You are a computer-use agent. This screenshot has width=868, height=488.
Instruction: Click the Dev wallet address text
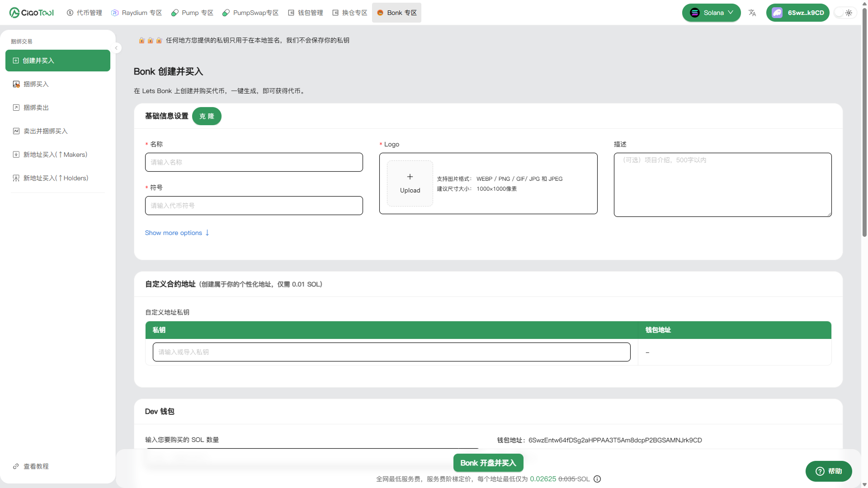click(x=615, y=440)
